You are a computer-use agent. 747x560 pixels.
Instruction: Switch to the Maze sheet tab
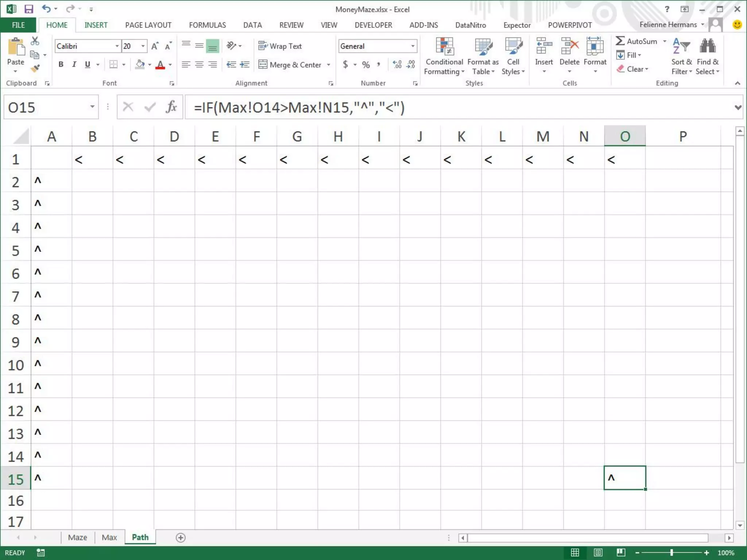pos(77,537)
